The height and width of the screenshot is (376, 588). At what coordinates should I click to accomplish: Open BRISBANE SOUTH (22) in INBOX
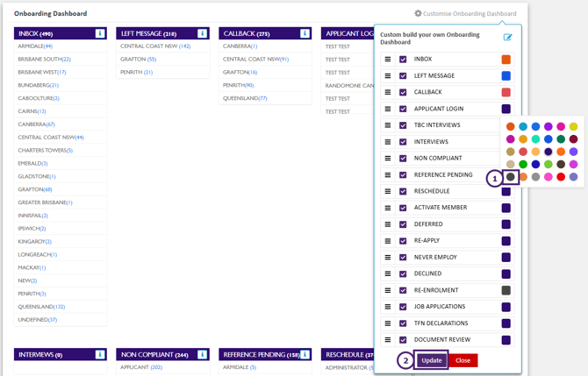44,60
